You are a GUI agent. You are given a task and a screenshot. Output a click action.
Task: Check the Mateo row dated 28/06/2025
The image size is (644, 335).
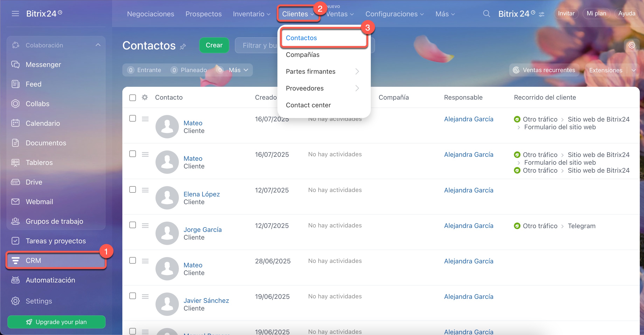coord(132,260)
